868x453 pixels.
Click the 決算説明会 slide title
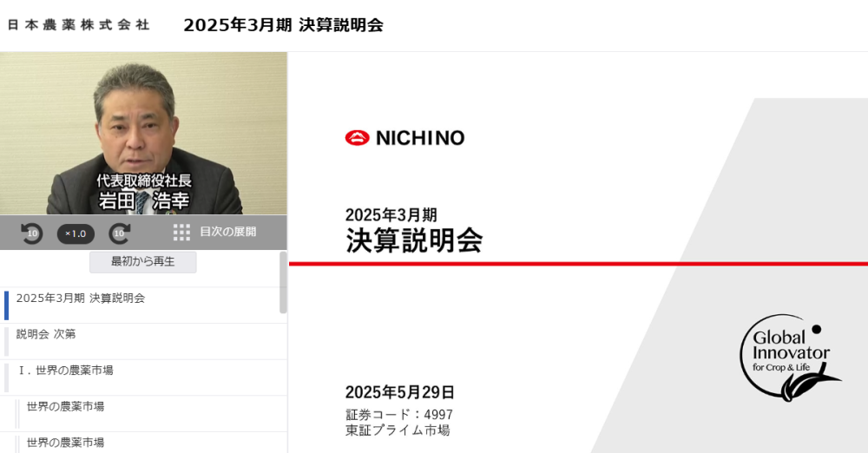tap(414, 240)
